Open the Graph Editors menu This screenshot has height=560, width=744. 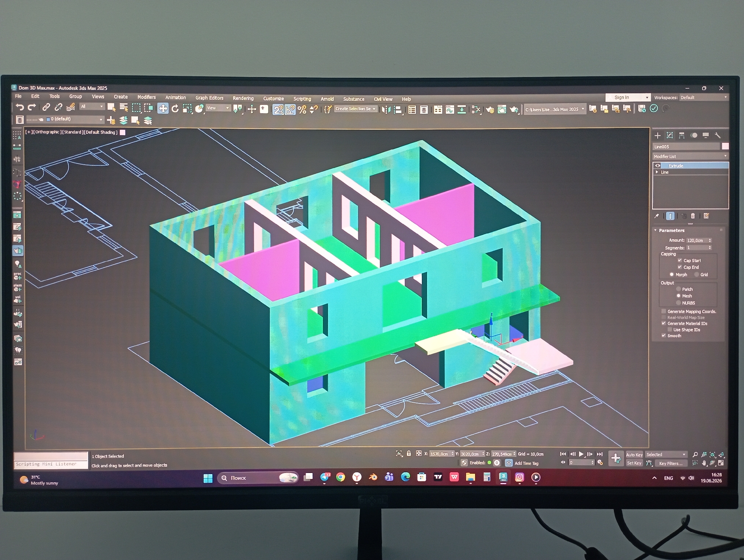209,98
